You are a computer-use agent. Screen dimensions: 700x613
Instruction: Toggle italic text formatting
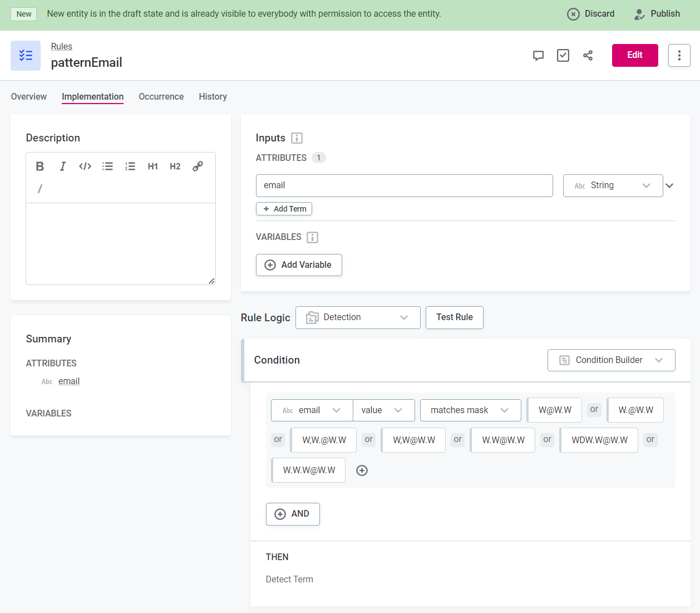pos(63,166)
